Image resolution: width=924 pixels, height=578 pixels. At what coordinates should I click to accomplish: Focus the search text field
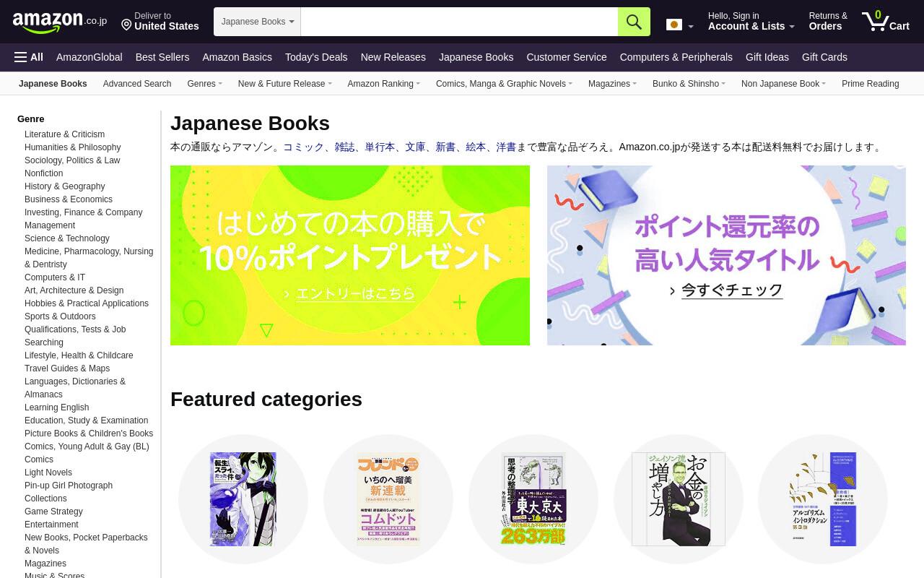tap(459, 22)
